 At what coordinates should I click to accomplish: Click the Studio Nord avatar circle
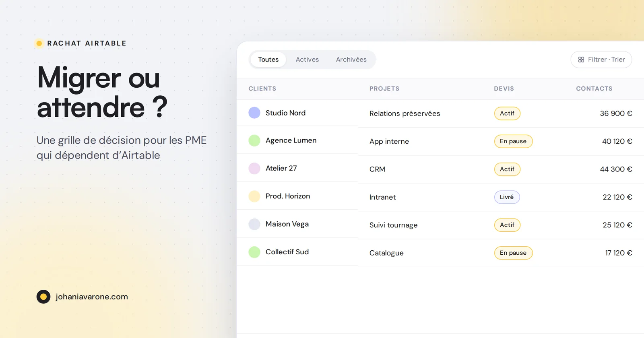[x=254, y=113]
